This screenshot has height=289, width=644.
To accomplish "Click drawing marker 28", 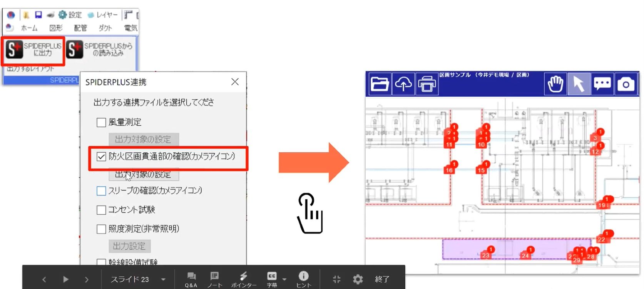I will (x=591, y=256).
